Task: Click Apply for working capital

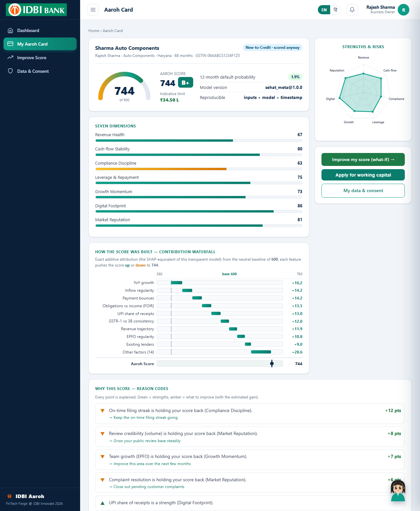Action: click(x=363, y=175)
